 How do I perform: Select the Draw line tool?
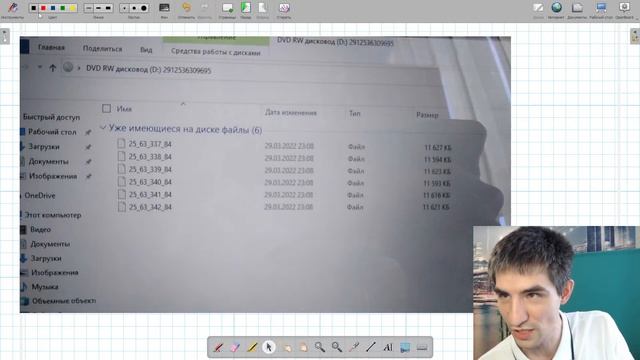pos(371,347)
